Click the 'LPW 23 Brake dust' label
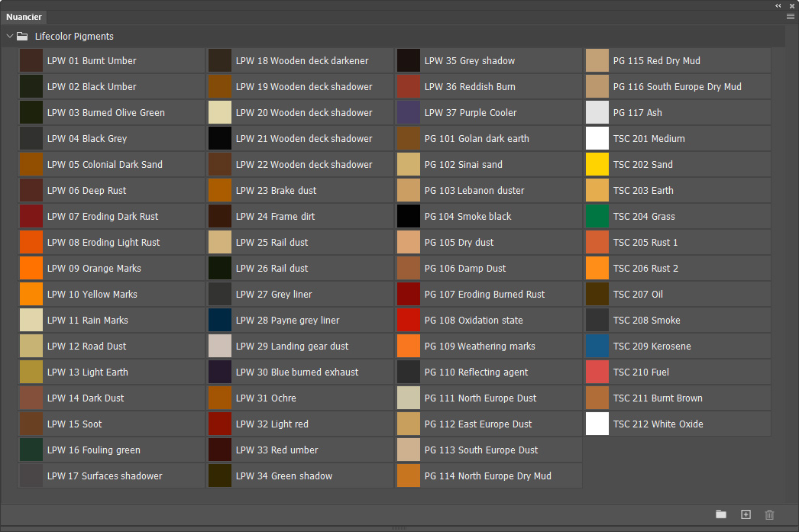The image size is (799, 532). 277,190
